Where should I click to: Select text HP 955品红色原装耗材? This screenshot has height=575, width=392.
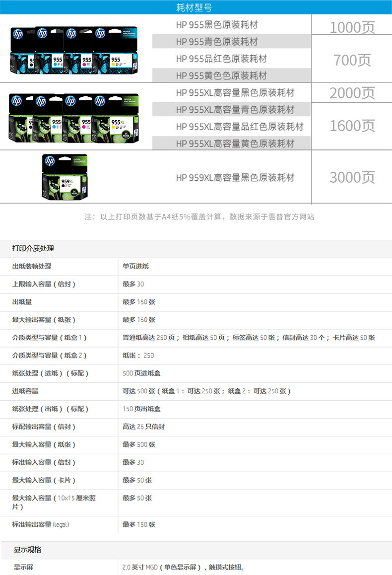tap(221, 59)
